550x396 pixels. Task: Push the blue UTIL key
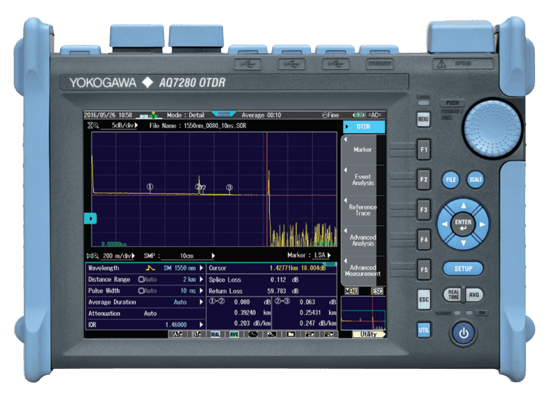(424, 330)
